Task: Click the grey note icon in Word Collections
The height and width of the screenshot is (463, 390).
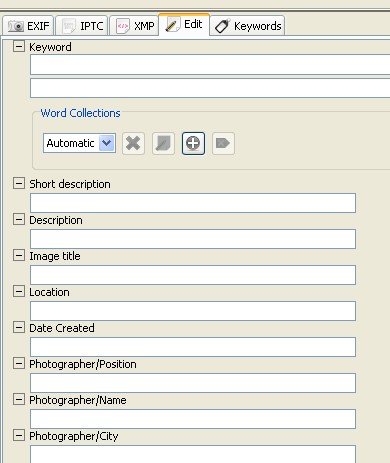Action: (x=163, y=143)
